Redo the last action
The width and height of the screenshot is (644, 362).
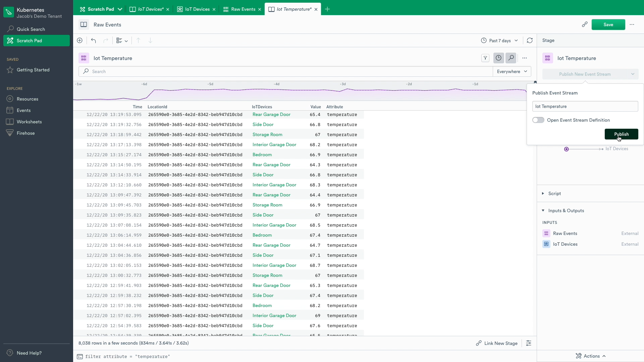click(x=106, y=41)
